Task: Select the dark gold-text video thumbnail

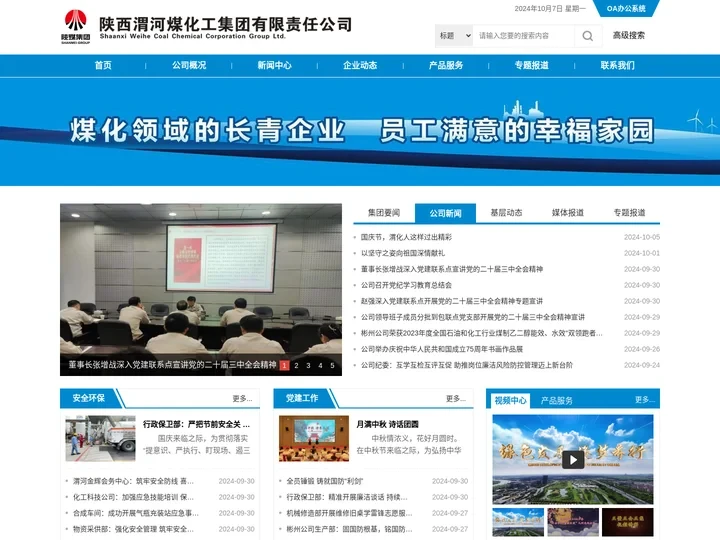Action: [x=628, y=522]
